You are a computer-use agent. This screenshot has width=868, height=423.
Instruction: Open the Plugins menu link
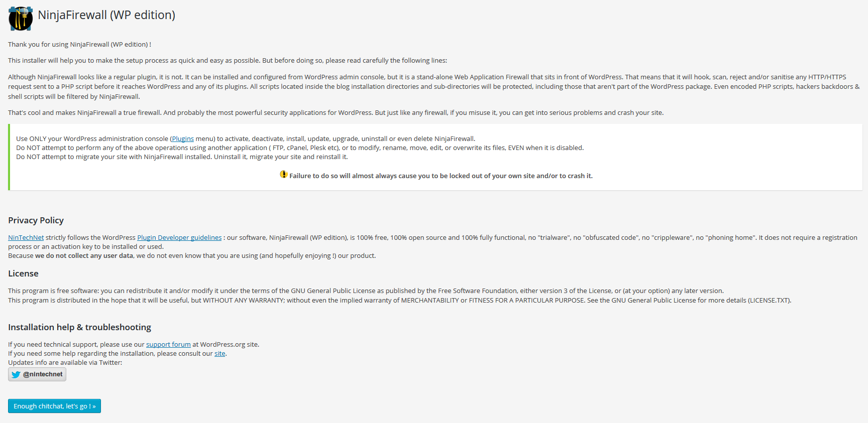click(x=183, y=138)
